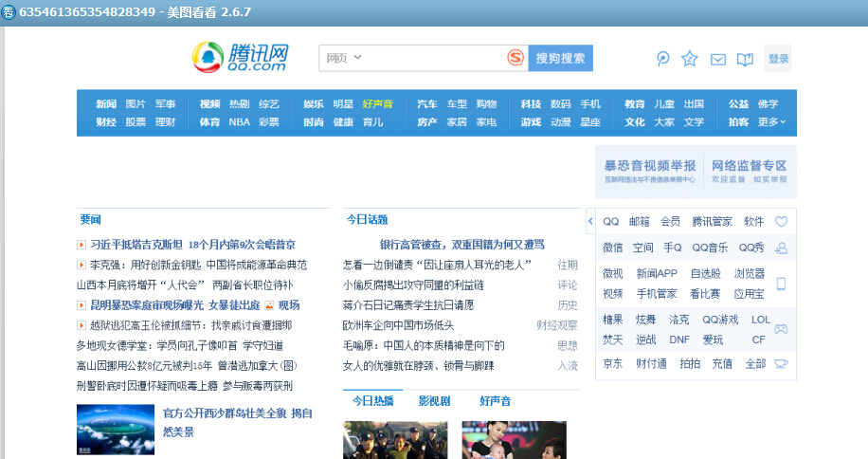Open the 微信 service link
Image resolution: width=868 pixels, height=459 pixels.
613,248
